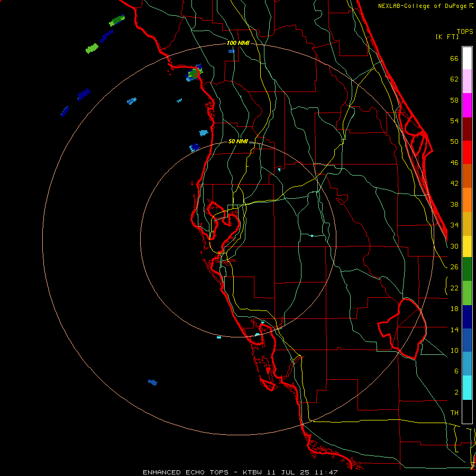Viewport: 476px width, 476px height.
Task: Click the legend value 34
Action: pyautogui.click(x=454, y=225)
